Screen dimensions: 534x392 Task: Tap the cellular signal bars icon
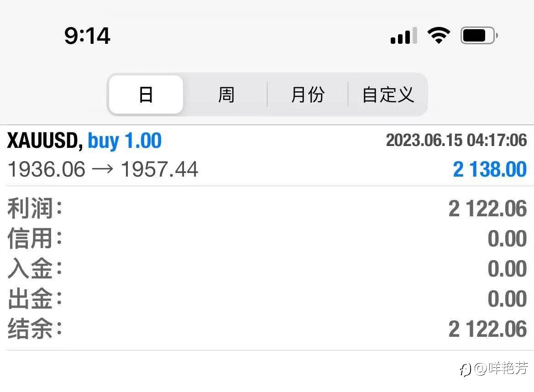(404, 36)
